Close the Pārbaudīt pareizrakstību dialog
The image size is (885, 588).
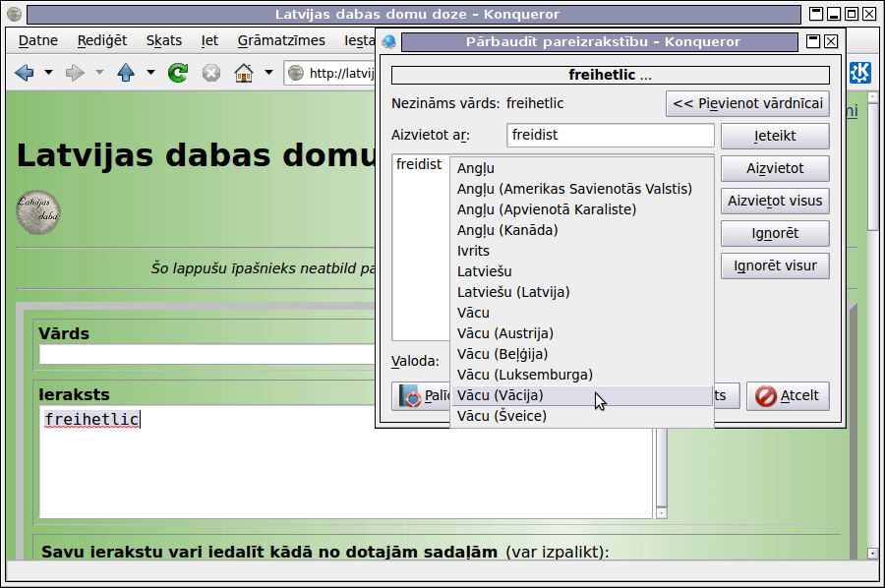(x=831, y=41)
